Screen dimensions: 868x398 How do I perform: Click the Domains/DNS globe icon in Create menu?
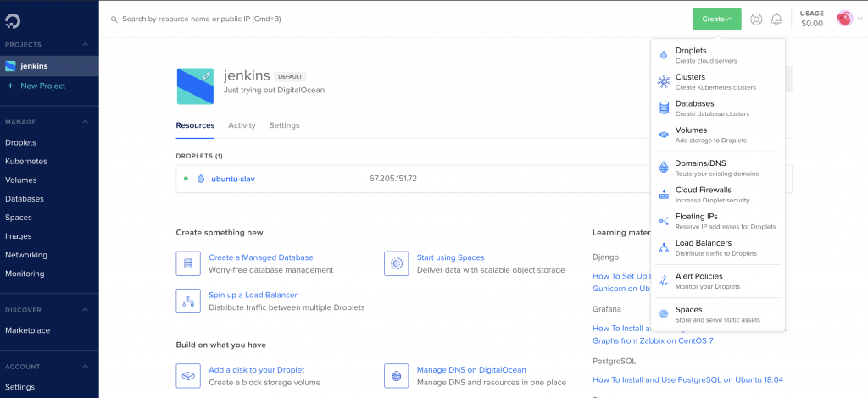point(664,168)
